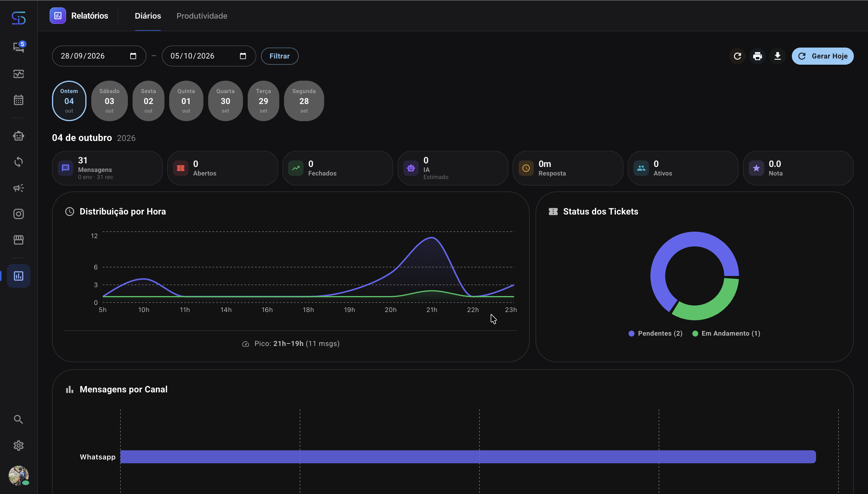
Task: Open the campaigns megaphone icon
Action: coord(19,188)
